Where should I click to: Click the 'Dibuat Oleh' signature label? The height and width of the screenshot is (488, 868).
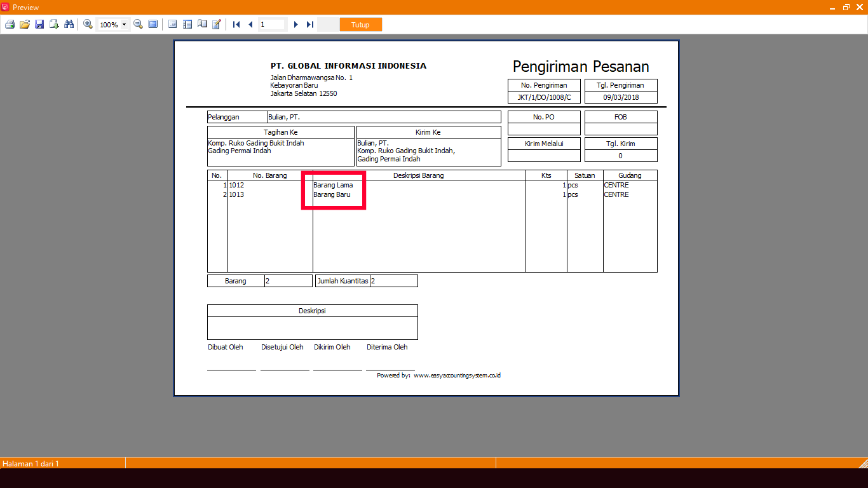pos(226,347)
